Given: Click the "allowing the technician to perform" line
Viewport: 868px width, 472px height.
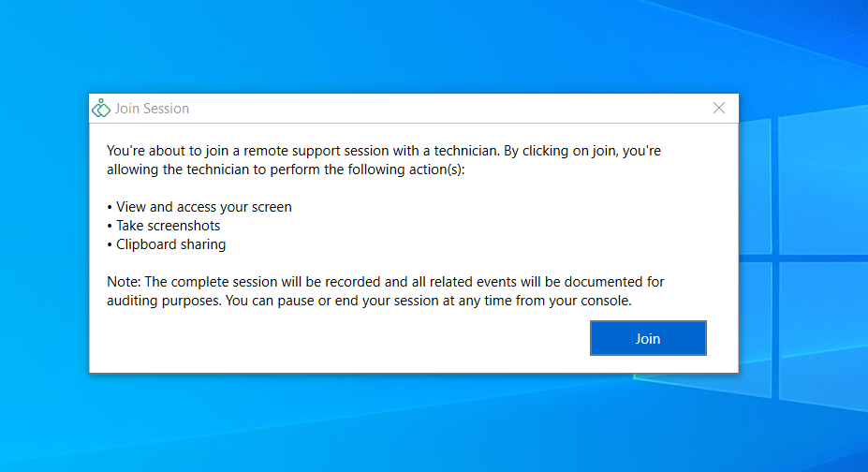Looking at the screenshot, I should coord(292,170).
